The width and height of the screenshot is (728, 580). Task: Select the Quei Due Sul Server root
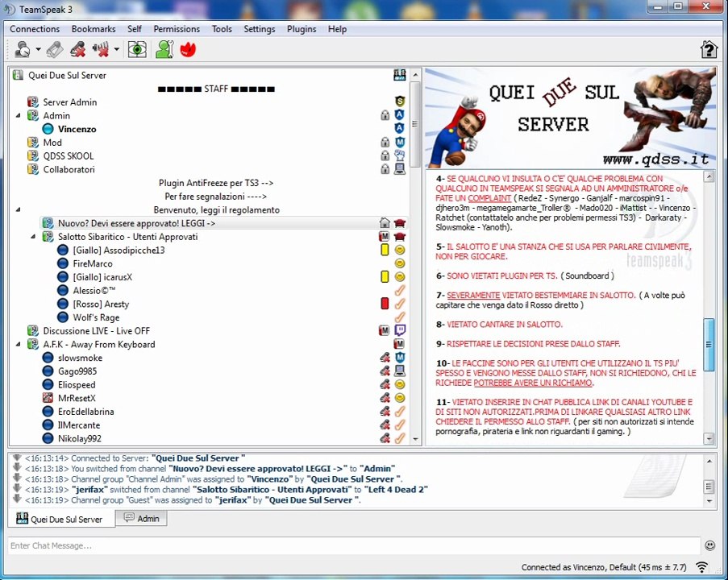pyautogui.click(x=67, y=75)
